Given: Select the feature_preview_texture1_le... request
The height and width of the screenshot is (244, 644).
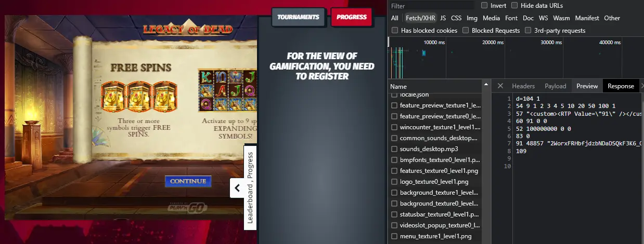Looking at the screenshot, I should pyautogui.click(x=435, y=105).
